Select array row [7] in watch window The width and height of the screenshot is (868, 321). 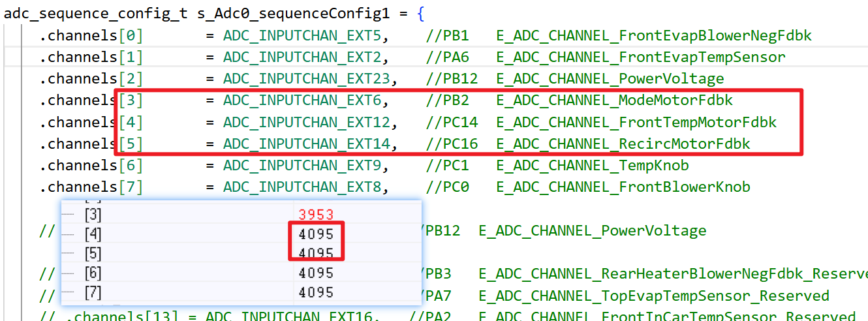click(241, 293)
